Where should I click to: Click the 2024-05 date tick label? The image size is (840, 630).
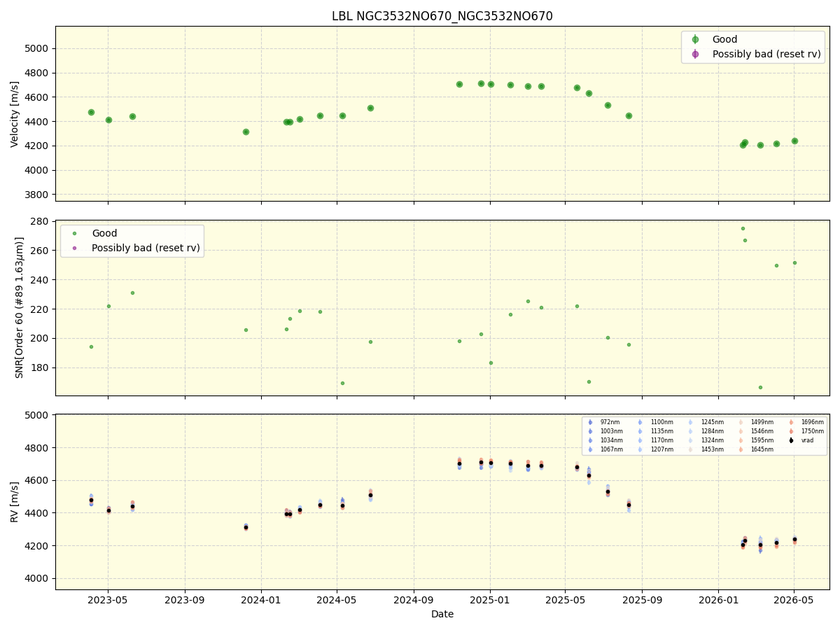pos(337,600)
